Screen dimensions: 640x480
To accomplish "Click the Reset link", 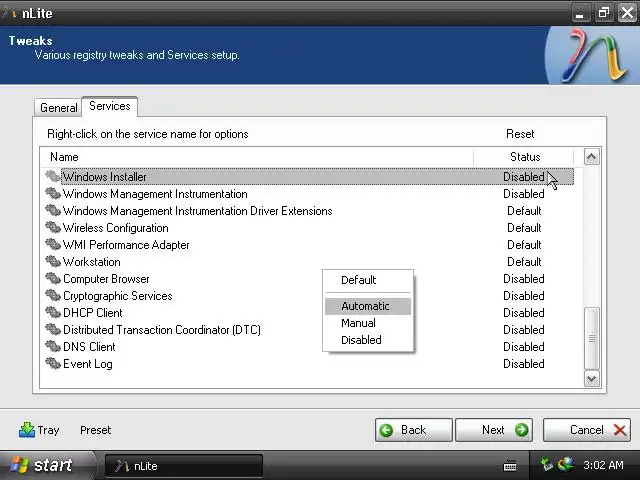I will 520,134.
